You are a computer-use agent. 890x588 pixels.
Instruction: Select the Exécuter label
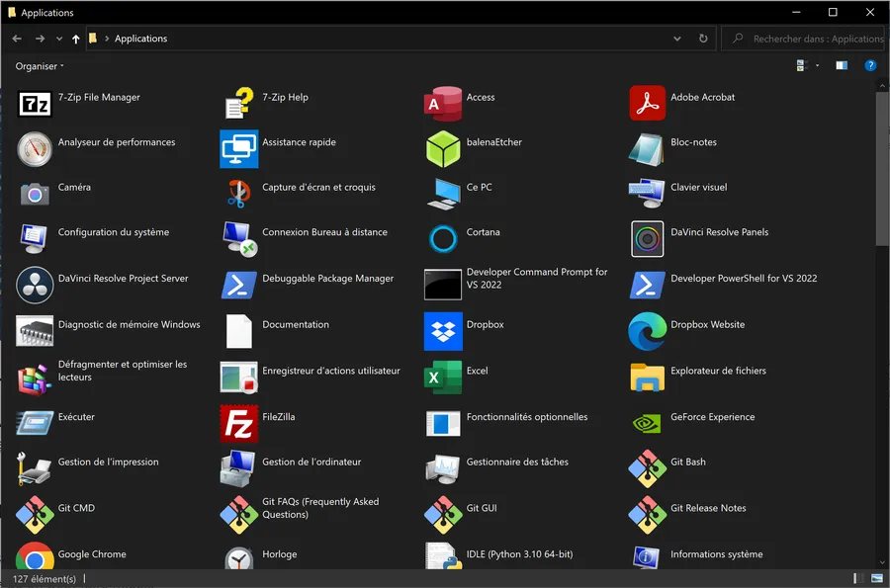tap(76, 417)
